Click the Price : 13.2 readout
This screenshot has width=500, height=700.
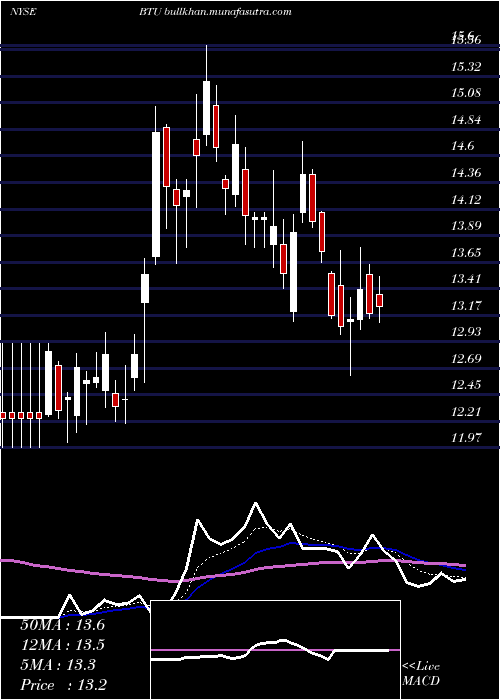pyautogui.click(x=63, y=685)
